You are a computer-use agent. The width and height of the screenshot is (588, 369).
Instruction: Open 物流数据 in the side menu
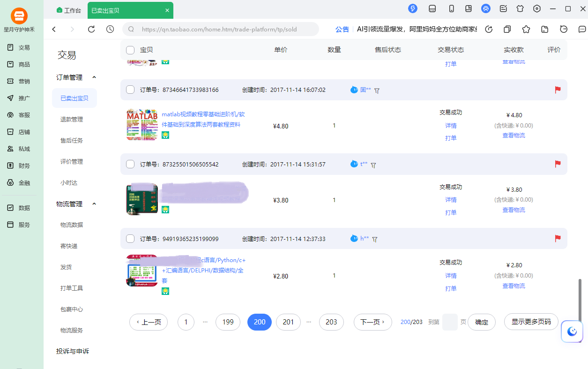72,225
